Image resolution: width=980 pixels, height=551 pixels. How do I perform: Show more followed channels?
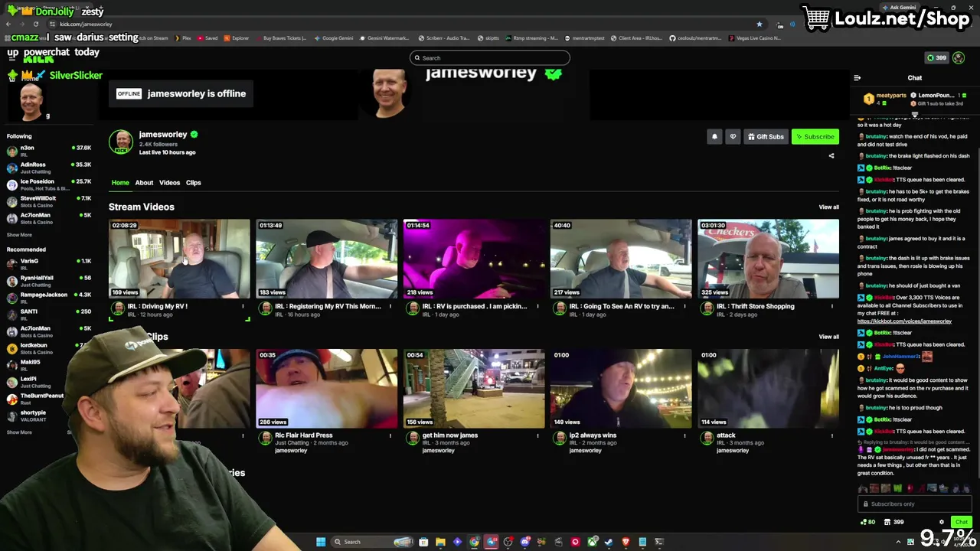[x=20, y=235]
